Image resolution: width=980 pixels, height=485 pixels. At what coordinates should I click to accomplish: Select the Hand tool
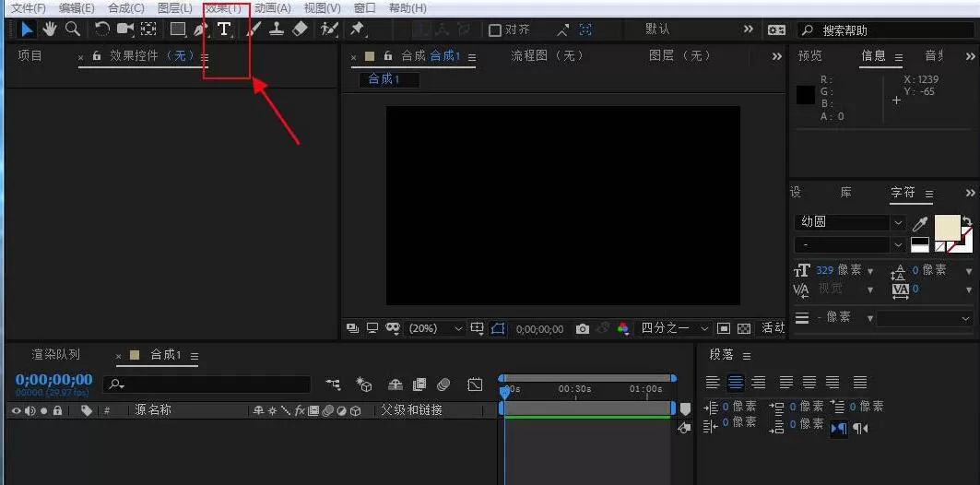point(50,29)
